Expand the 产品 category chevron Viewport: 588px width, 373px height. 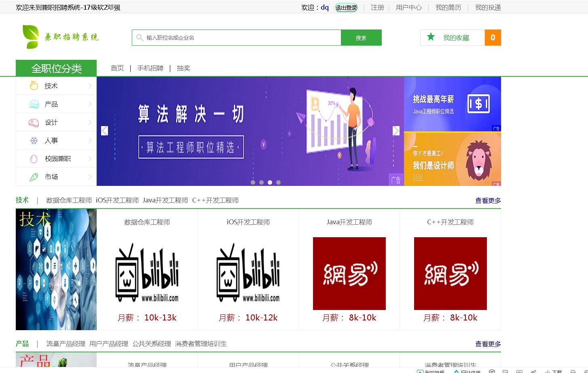[90, 104]
